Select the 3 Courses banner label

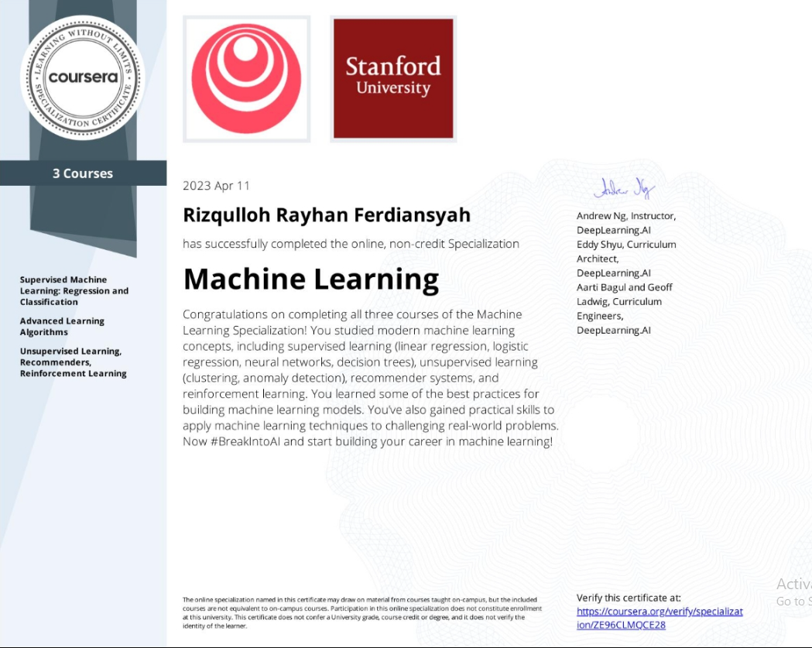pos(83,173)
